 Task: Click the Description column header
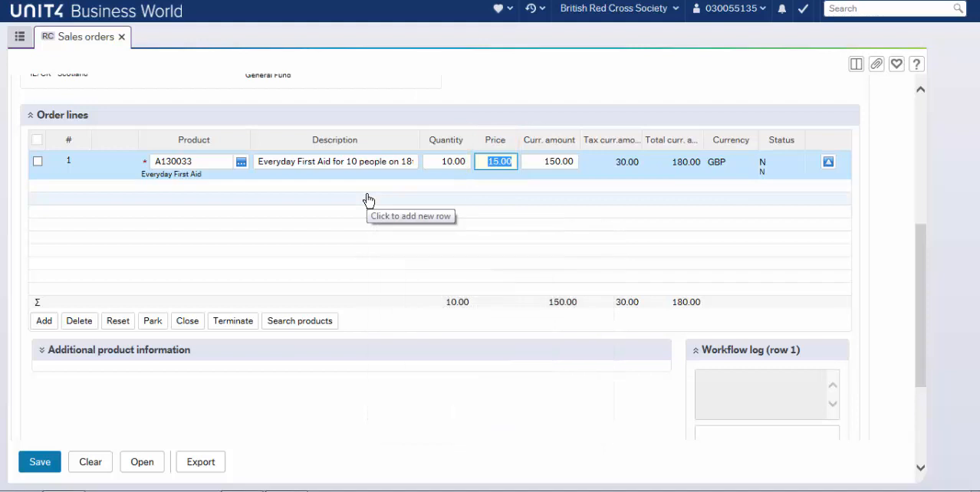coord(335,139)
